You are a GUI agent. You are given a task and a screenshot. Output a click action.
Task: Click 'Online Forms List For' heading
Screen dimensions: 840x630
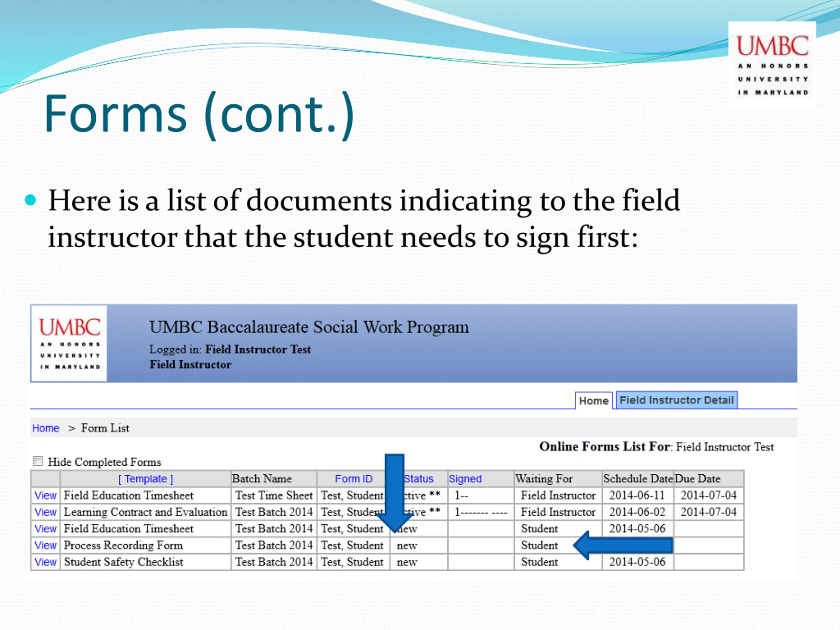[605, 447]
